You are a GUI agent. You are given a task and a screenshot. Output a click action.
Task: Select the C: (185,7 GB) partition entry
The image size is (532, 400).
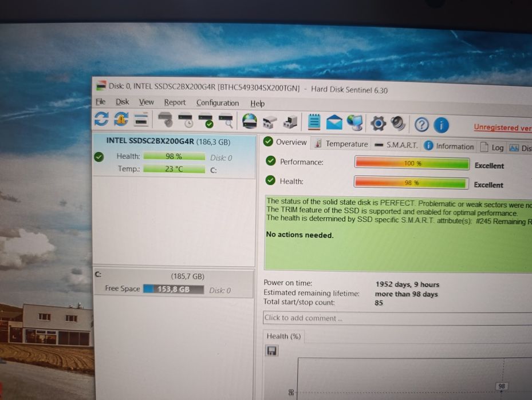click(x=174, y=284)
